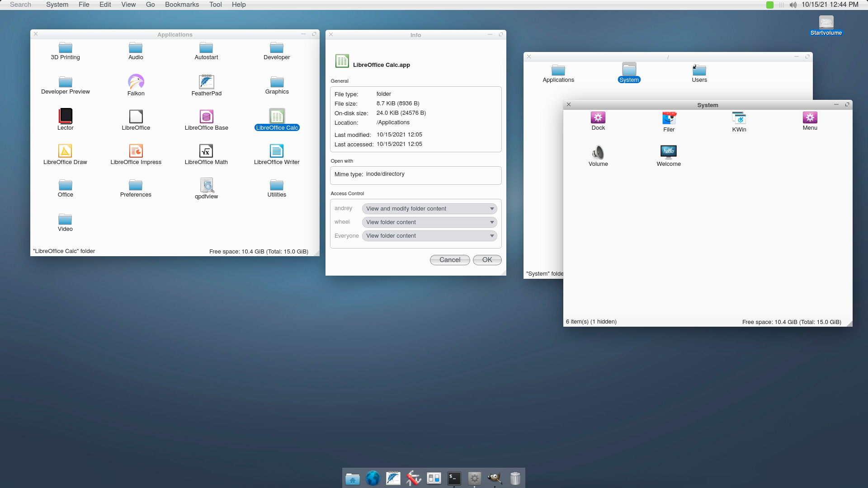Select the Falkon browser icon

tap(136, 82)
